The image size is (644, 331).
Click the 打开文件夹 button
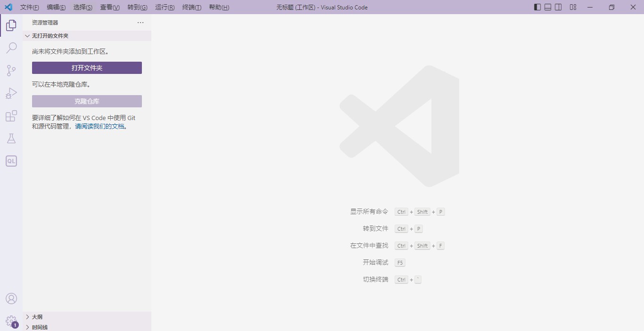[87, 68]
